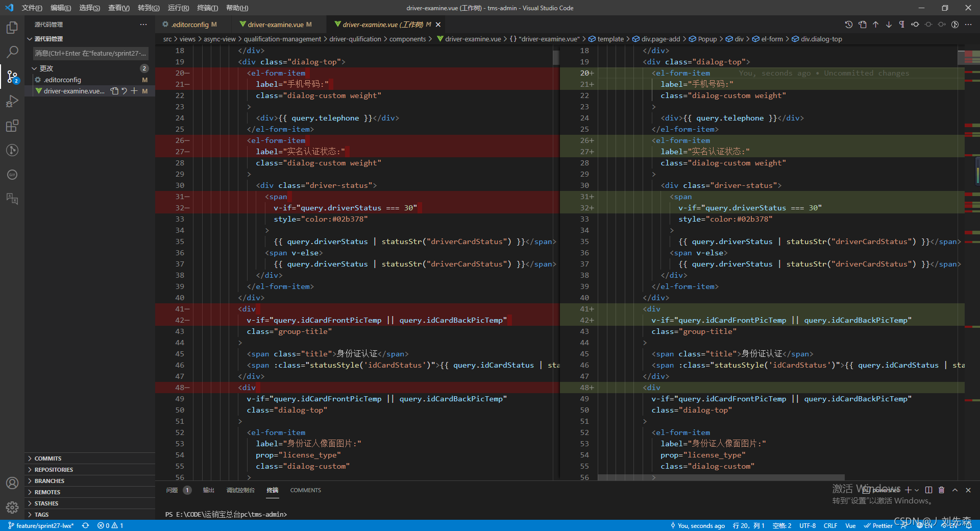Select language mode Vue in status bar
980x531 pixels.
click(850, 525)
